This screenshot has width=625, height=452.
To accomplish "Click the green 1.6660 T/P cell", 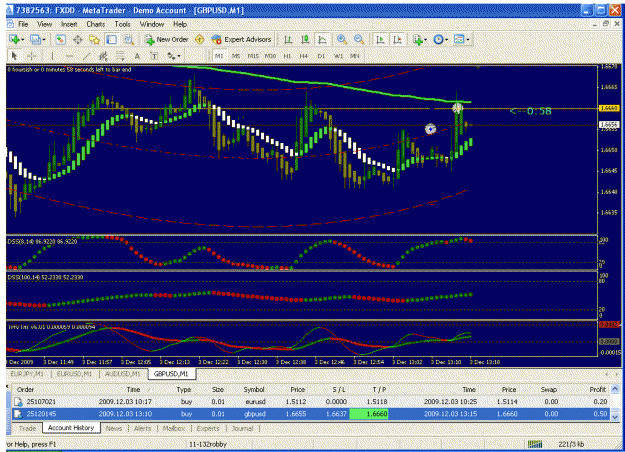I will point(369,414).
